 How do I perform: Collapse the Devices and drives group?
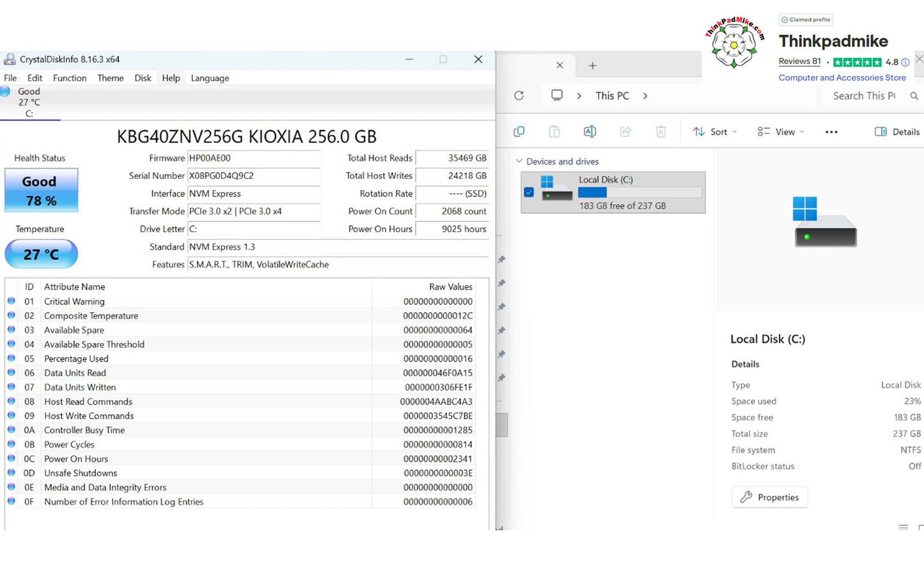[519, 161]
